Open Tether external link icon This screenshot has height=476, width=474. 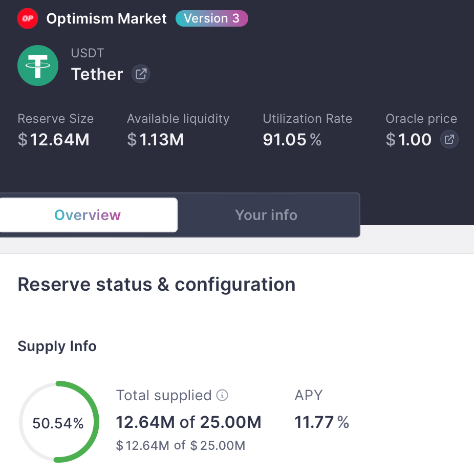[140, 74]
